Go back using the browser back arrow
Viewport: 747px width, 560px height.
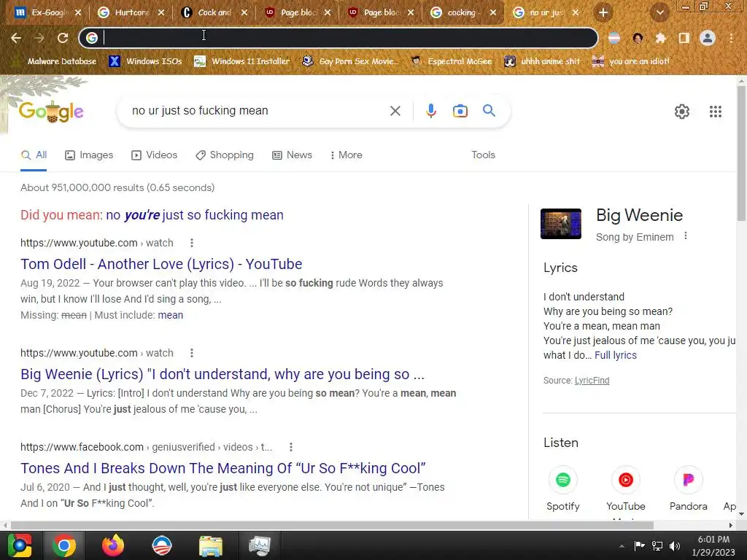[x=16, y=38]
